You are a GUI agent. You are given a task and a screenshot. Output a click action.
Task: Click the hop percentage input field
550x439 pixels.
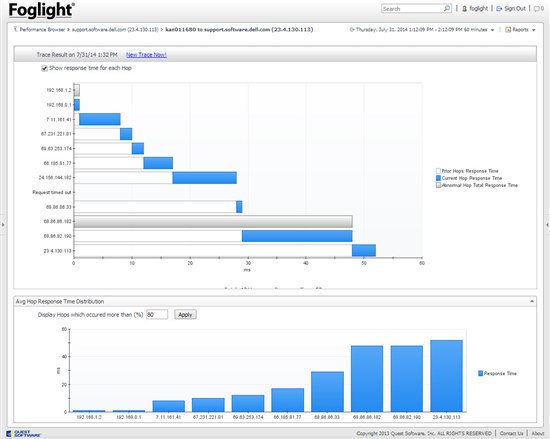tap(157, 315)
